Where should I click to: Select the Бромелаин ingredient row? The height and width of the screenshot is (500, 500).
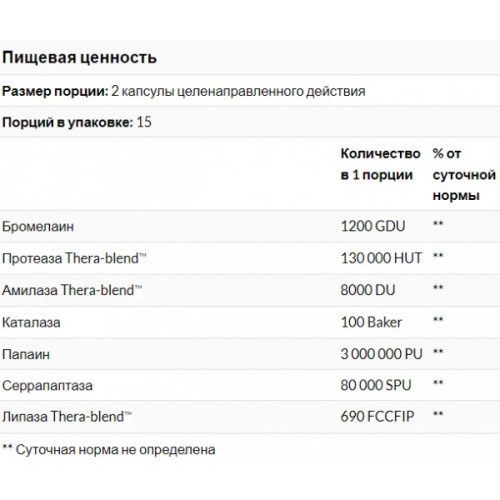[x=250, y=226]
